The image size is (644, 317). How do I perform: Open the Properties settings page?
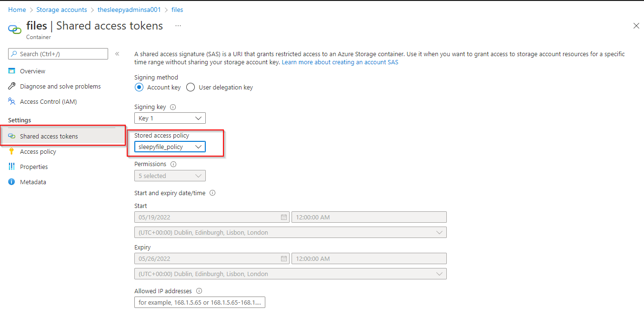pos(34,167)
